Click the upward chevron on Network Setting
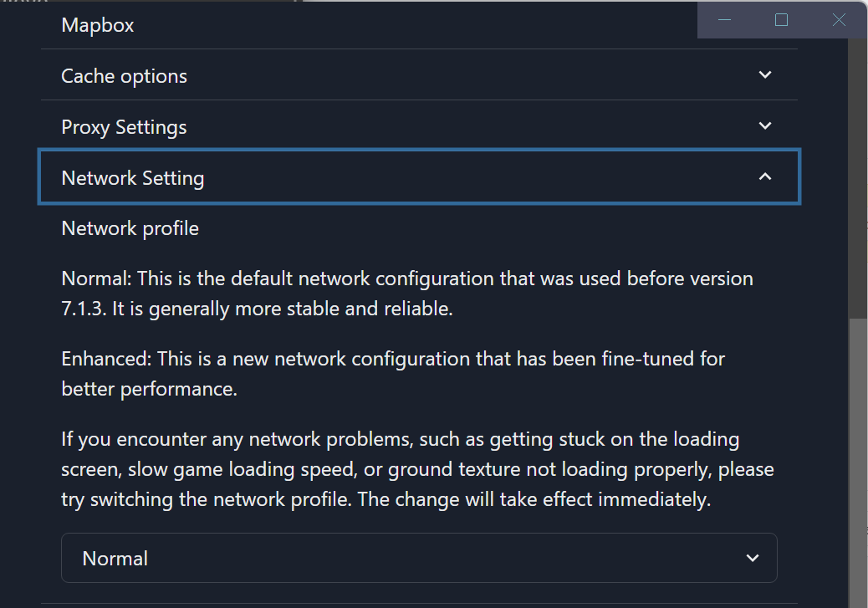The image size is (868, 608). point(764,176)
